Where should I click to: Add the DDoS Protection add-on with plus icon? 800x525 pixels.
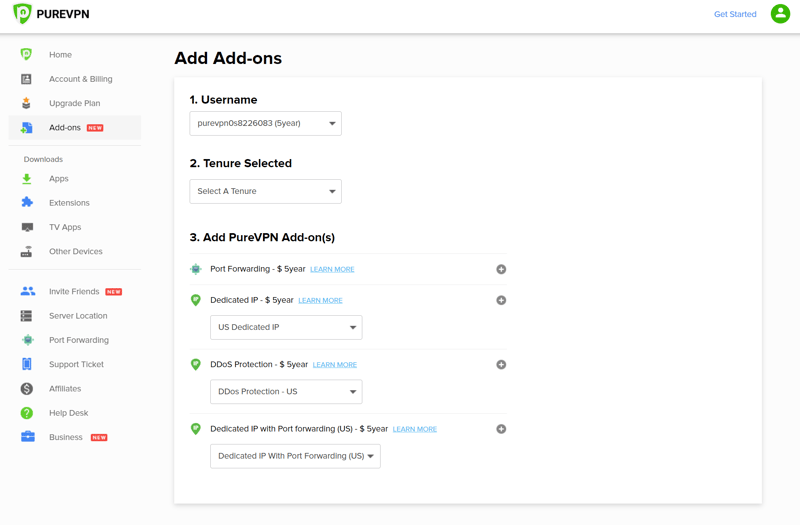pyautogui.click(x=501, y=365)
